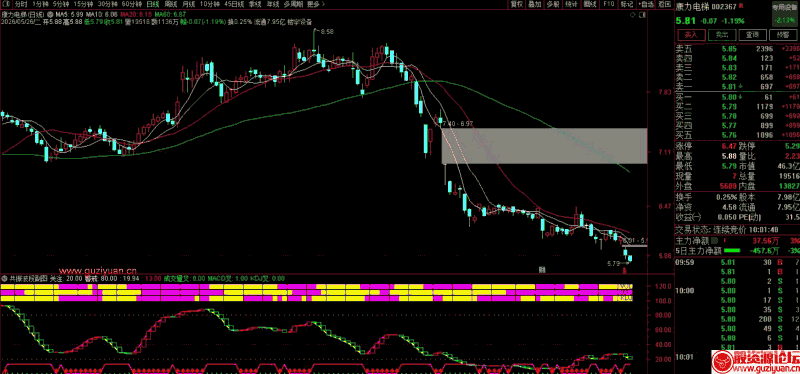Screen dimensions: 800x374
Task: Click the 叠加 overlay button
Action: 535,4
